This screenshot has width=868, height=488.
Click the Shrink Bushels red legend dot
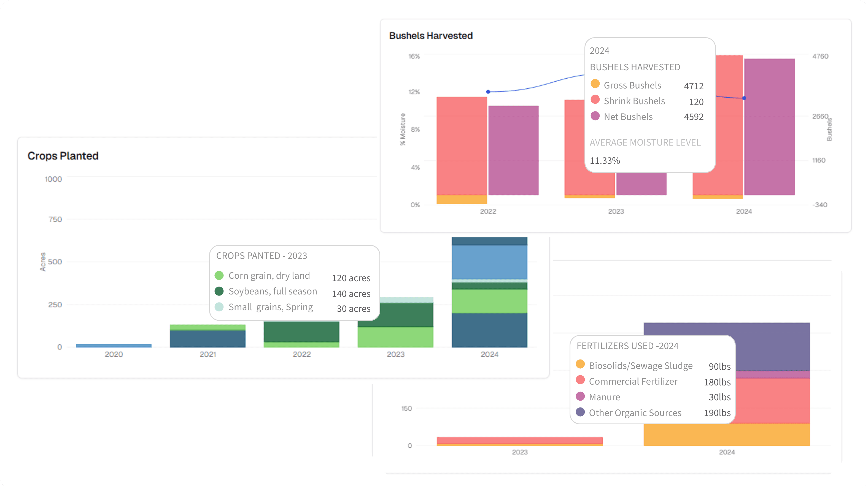tap(595, 100)
